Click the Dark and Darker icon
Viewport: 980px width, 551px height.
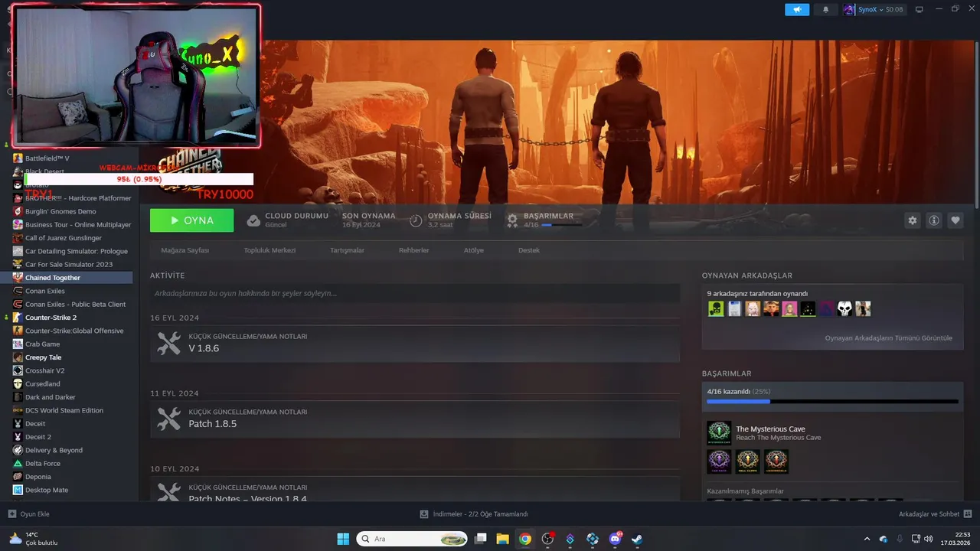[18, 397]
